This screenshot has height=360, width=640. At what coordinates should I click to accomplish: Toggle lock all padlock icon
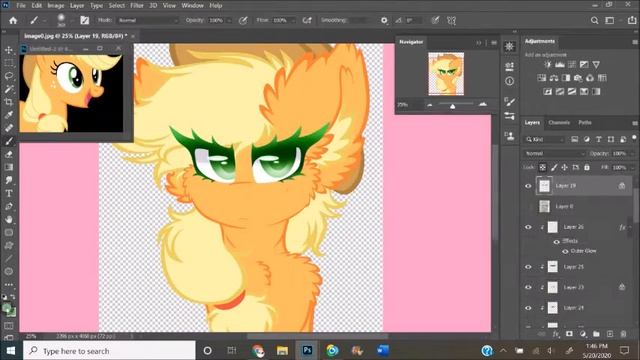pyautogui.click(x=587, y=167)
